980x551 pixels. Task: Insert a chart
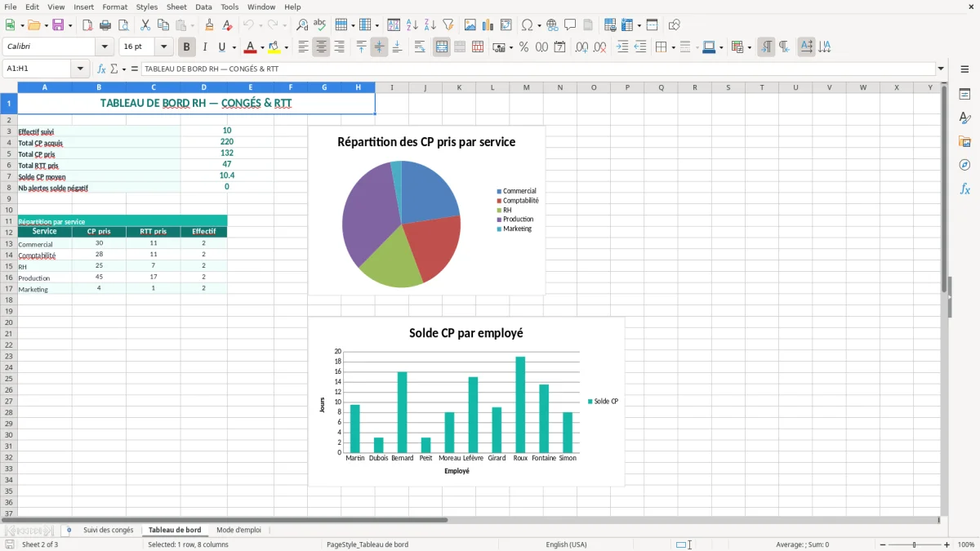coord(488,25)
